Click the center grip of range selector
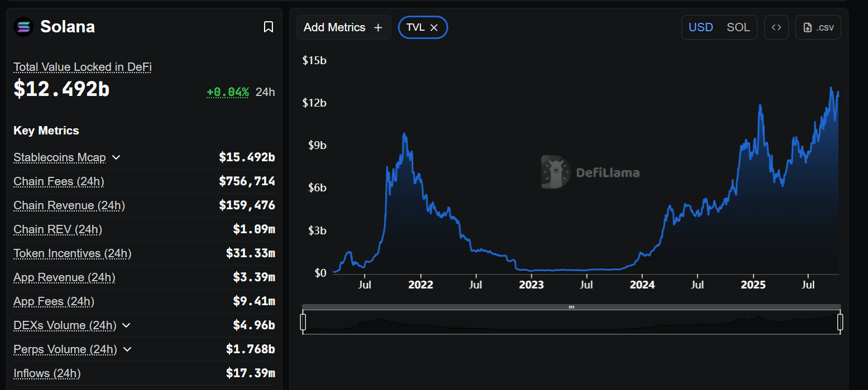Screen dimensions: 868x390 571,307
